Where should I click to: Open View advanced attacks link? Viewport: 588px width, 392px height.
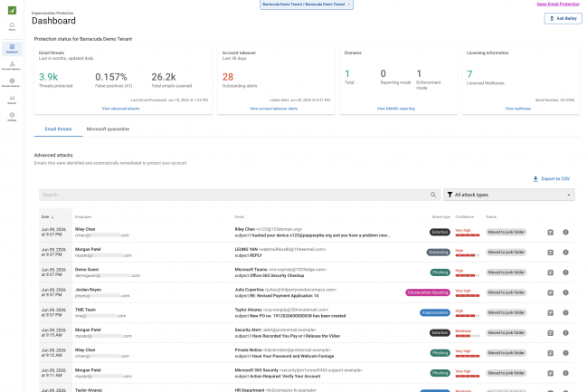coord(120,109)
